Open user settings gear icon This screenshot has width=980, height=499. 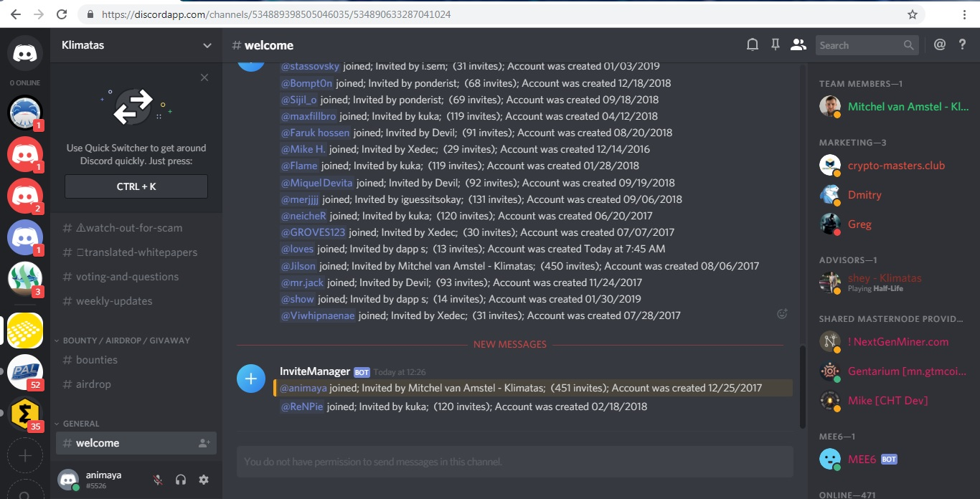coord(204,480)
